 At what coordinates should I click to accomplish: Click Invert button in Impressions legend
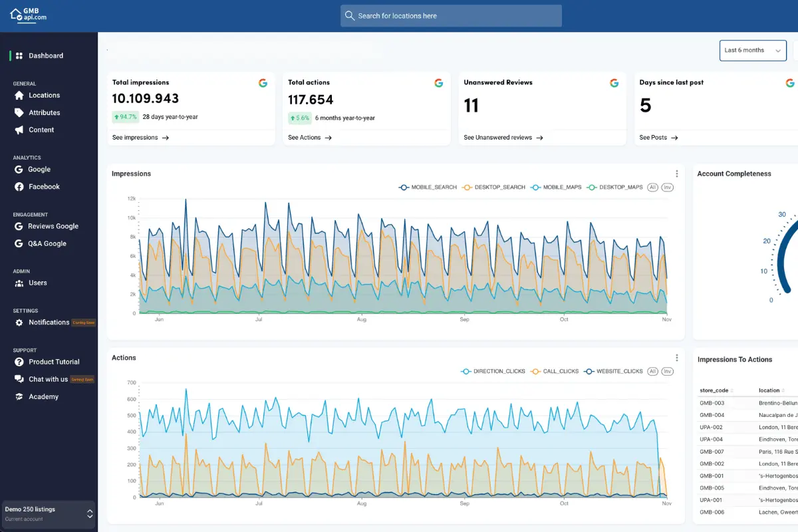pos(667,188)
